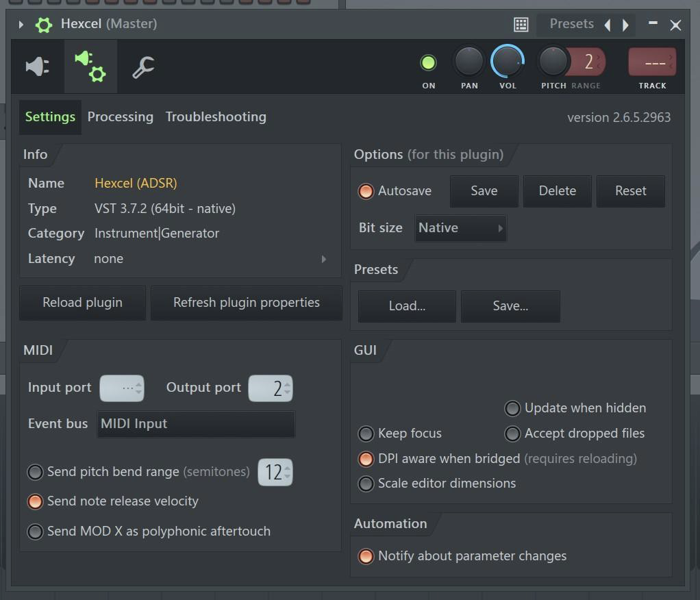Open the plugin editor speaker icon tab

tap(38, 66)
